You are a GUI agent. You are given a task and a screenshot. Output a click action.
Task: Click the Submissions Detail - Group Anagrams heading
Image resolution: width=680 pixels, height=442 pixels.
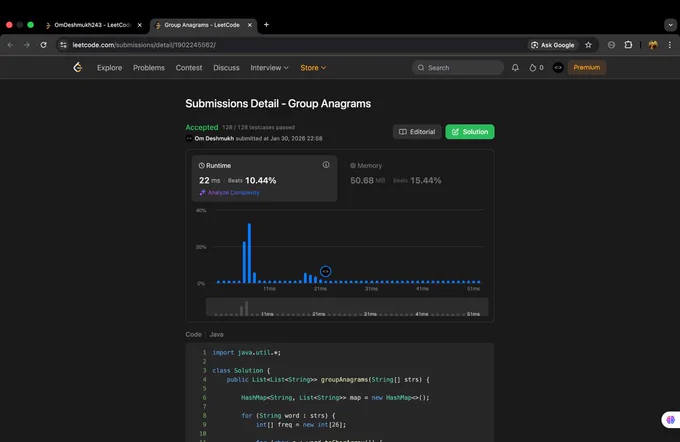coord(278,104)
